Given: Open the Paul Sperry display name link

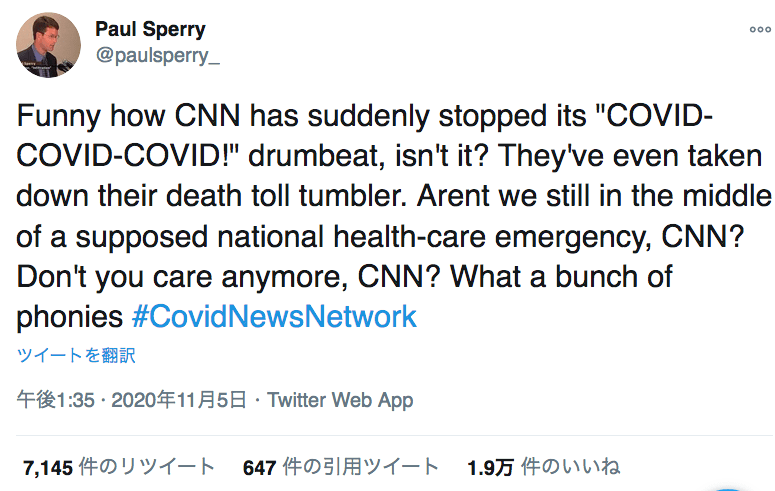Looking at the screenshot, I should (150, 29).
